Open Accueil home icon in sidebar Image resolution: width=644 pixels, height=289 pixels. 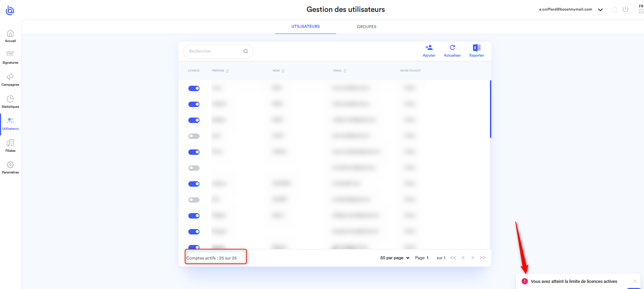pos(10,34)
